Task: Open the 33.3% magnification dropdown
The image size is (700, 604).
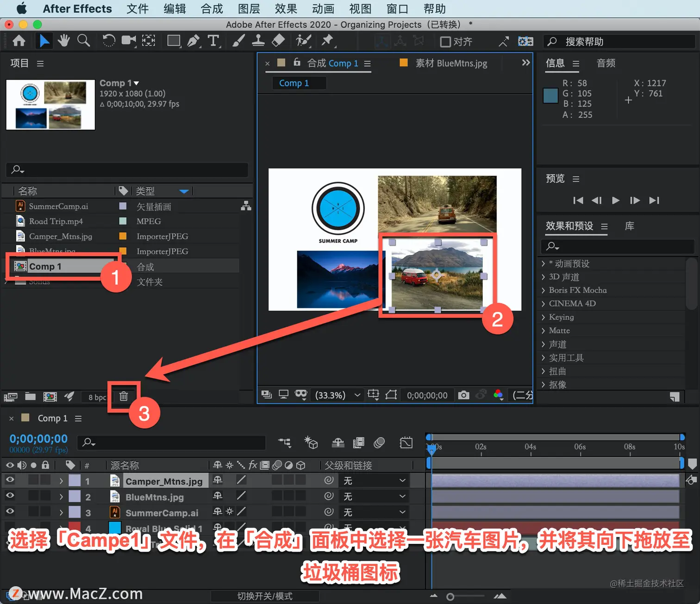Action: pyautogui.click(x=337, y=395)
